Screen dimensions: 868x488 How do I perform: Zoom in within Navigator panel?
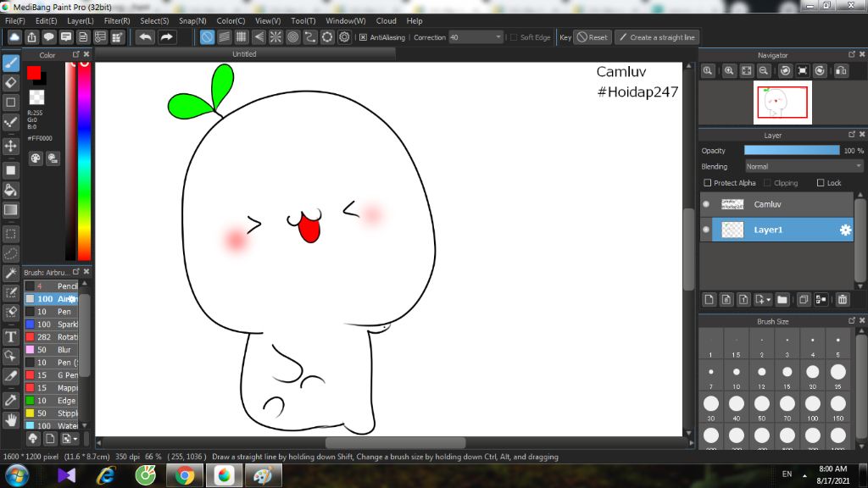(x=729, y=71)
